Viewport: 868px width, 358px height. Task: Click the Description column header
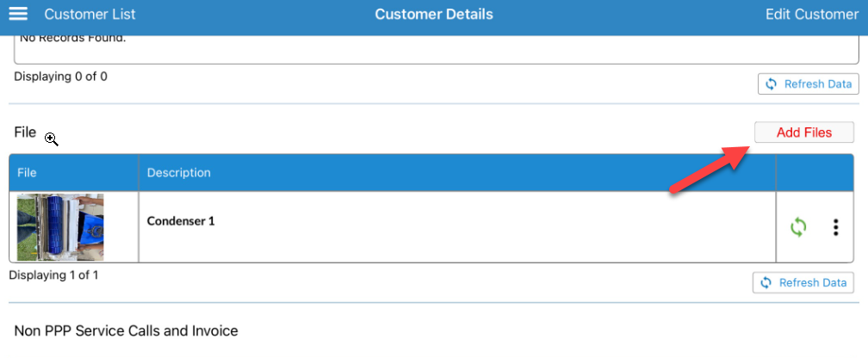click(179, 173)
